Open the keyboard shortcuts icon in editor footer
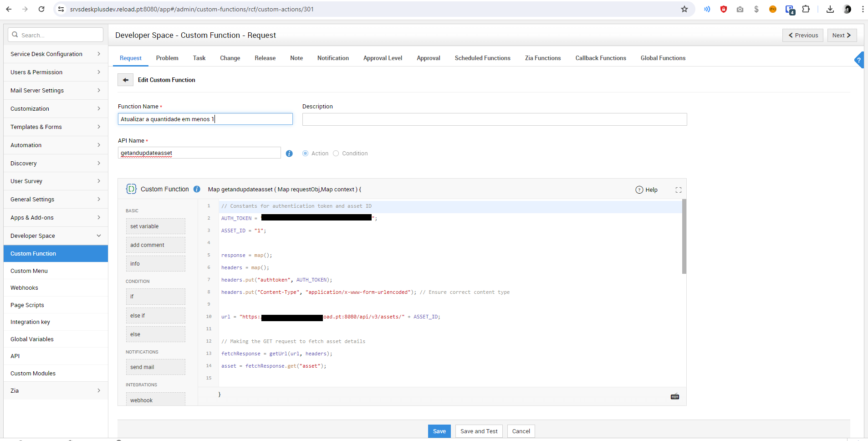The width and height of the screenshot is (868, 441). click(x=675, y=396)
